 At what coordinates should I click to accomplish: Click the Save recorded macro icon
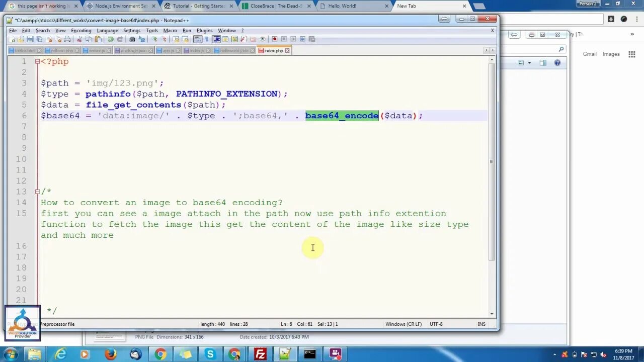click(312, 39)
